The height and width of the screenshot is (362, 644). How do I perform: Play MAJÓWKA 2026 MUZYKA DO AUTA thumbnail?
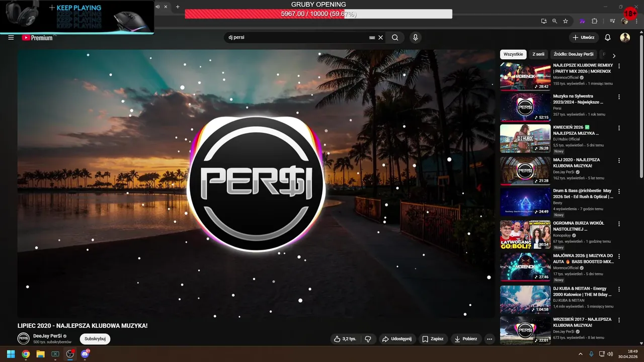[525, 266]
